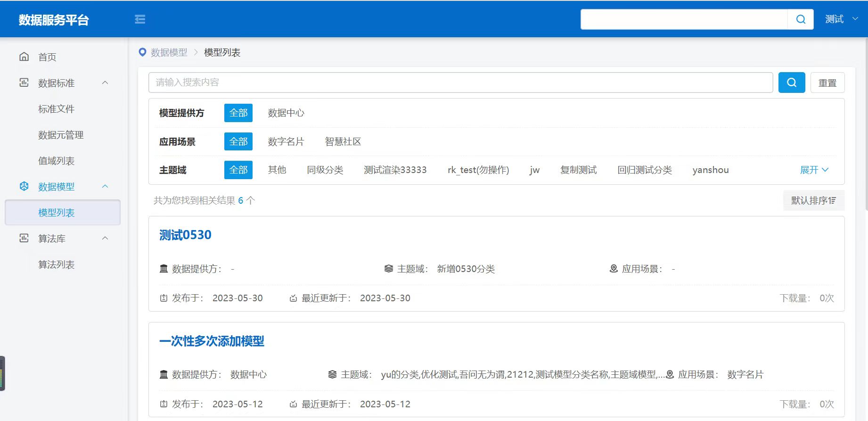Click 新增0530分类 topic domain value
The height and width of the screenshot is (421, 868).
pyautogui.click(x=466, y=269)
